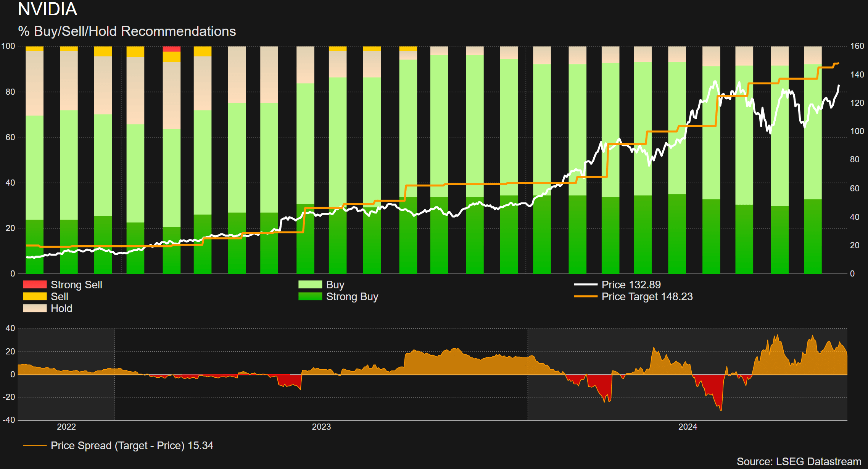Click the -40 spread axis value

9,420
